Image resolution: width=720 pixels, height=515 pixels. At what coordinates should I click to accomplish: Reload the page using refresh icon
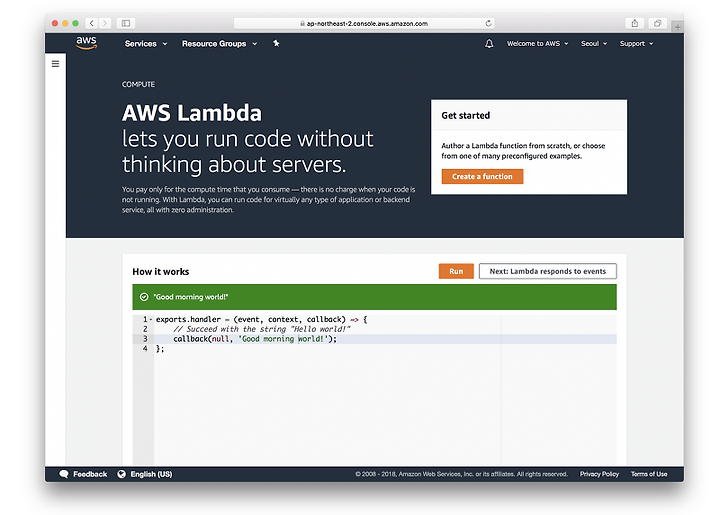(488, 23)
